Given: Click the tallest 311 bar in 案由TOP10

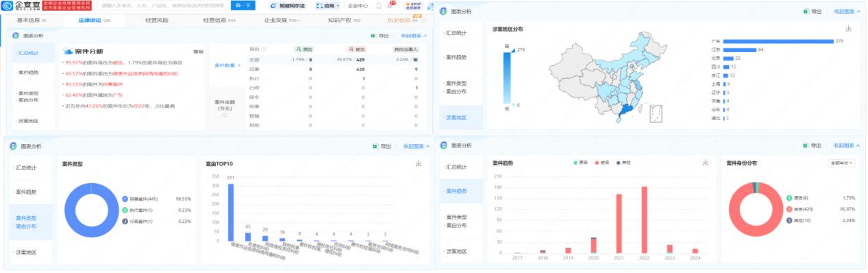Looking at the screenshot, I should click(x=231, y=213).
